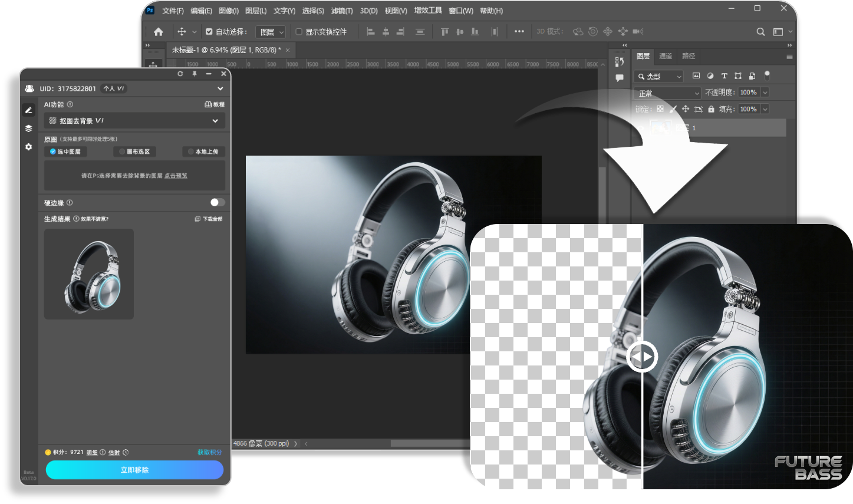Open plugin settings gear icon

[28, 147]
